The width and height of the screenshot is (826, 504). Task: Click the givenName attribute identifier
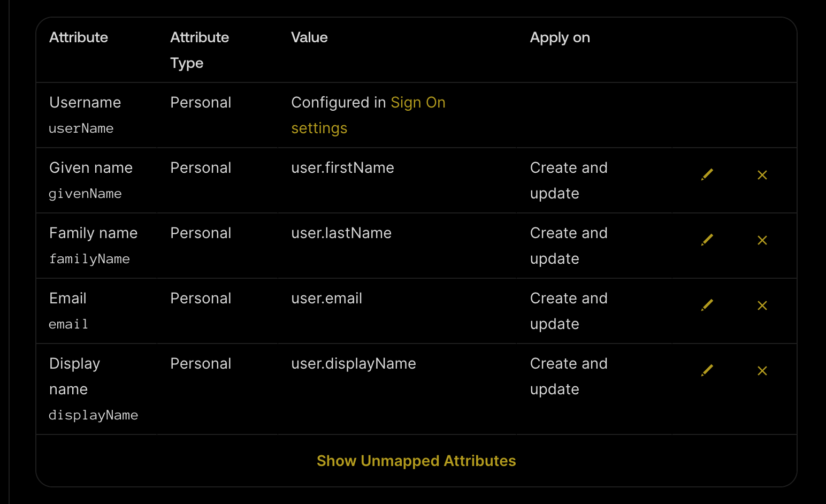point(85,194)
